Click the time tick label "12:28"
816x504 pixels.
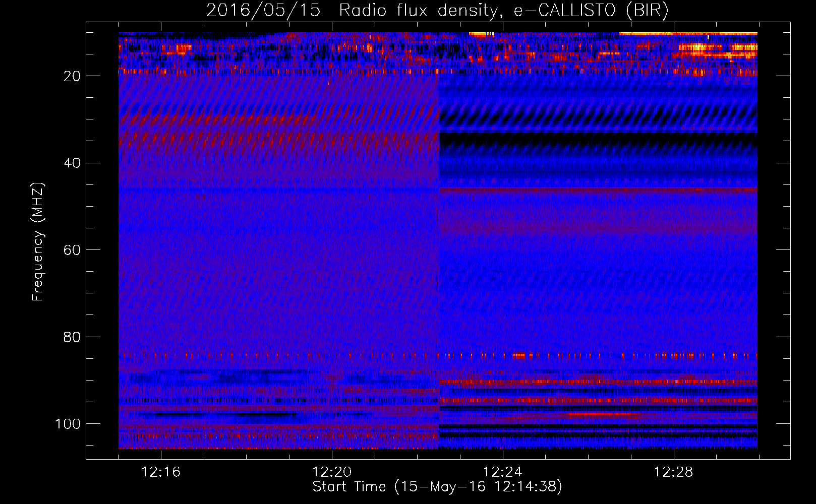pyautogui.click(x=673, y=472)
